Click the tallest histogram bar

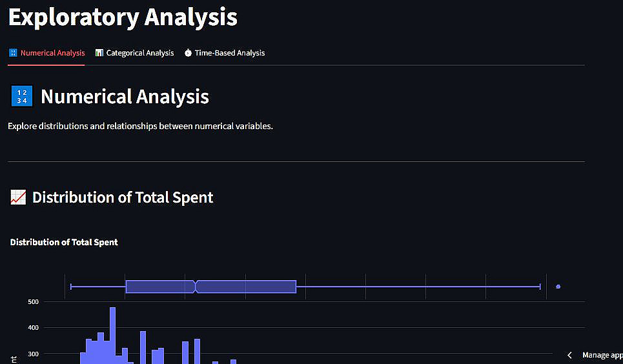[x=112, y=336]
